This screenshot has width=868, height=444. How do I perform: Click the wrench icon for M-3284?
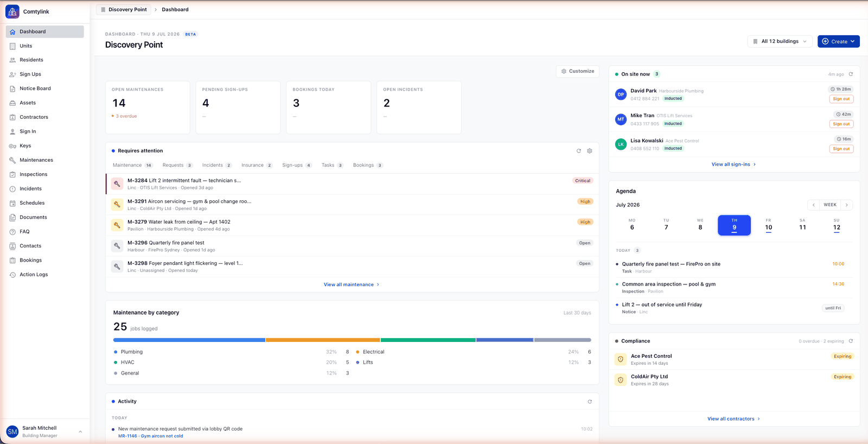tap(117, 184)
